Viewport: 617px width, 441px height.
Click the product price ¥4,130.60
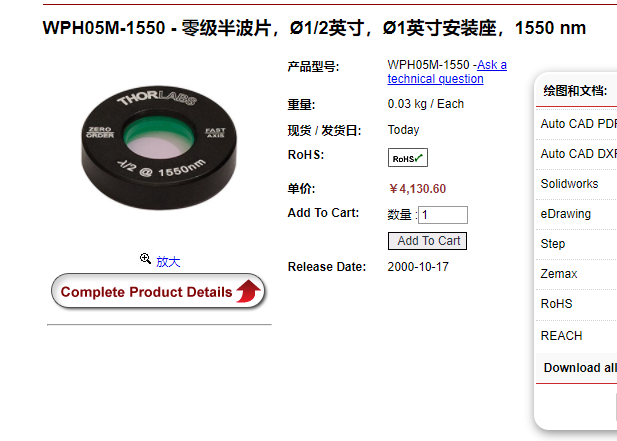tap(417, 189)
